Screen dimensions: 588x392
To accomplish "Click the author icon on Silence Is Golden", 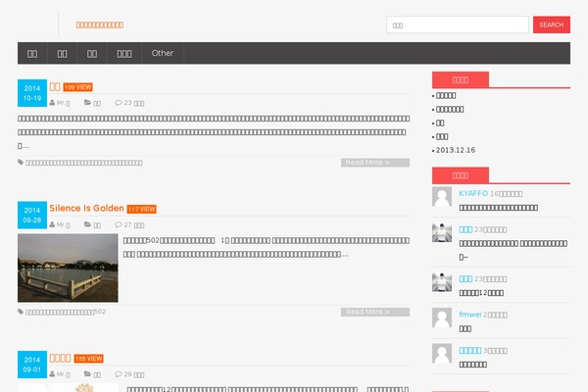I will pos(52,224).
